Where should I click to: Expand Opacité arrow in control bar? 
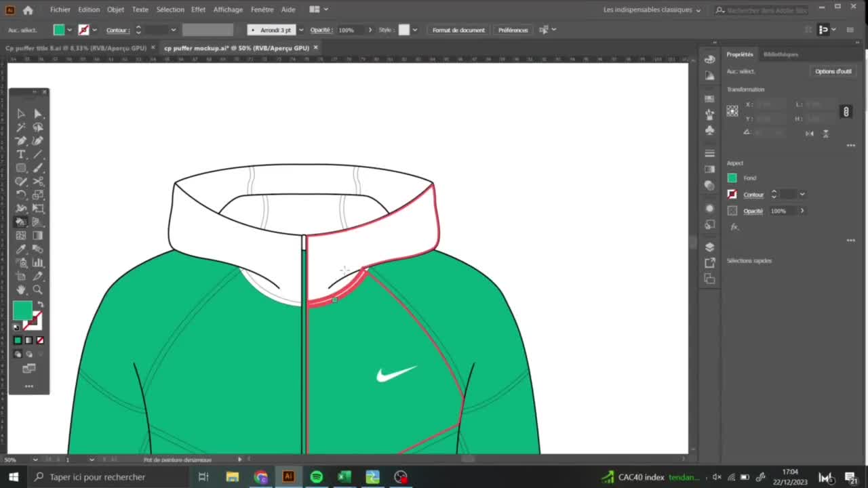coord(370,30)
